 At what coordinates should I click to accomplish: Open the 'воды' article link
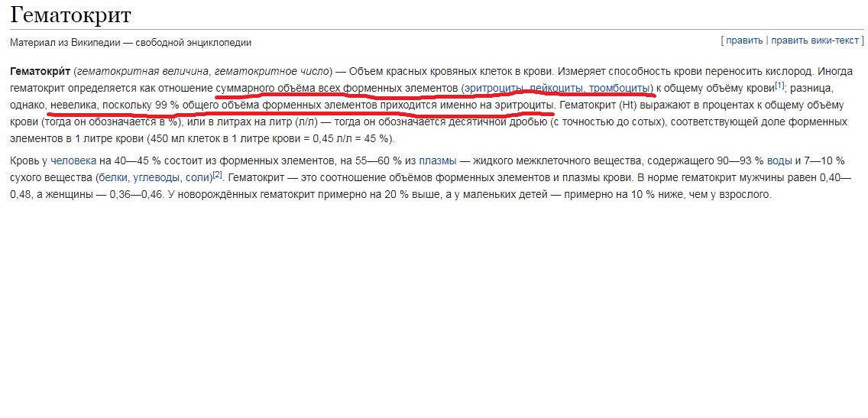click(779, 160)
